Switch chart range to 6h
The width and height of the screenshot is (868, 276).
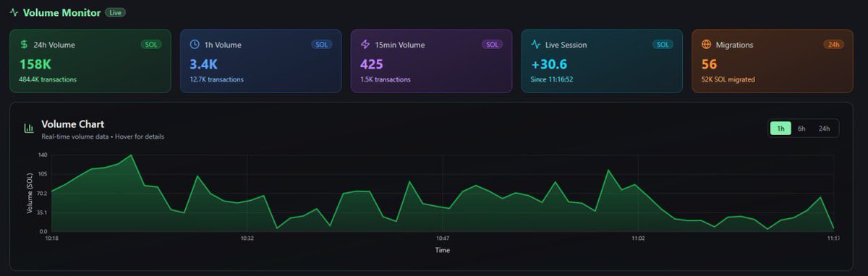tap(801, 129)
